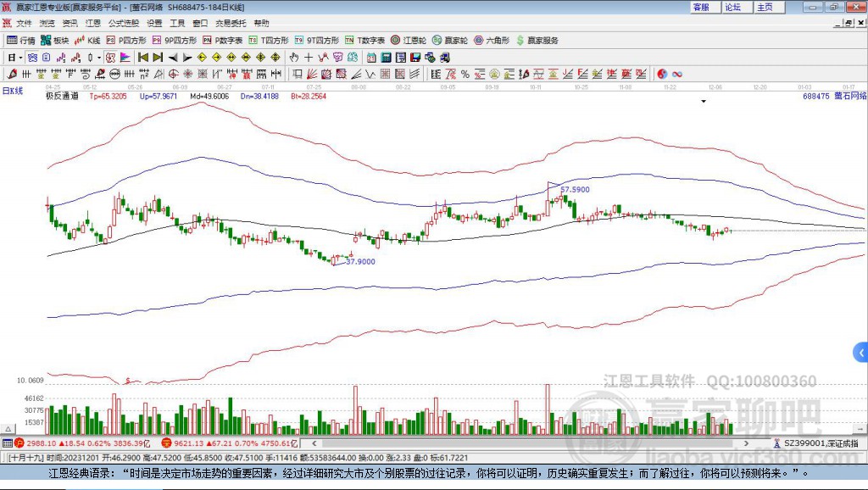Click the 688475 stock code label
The width and height of the screenshot is (868, 490).
[816, 96]
